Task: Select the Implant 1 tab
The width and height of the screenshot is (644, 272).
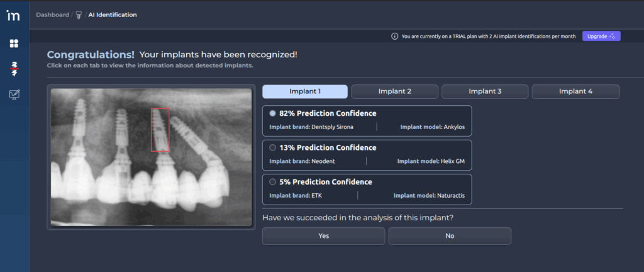Action: click(x=304, y=91)
